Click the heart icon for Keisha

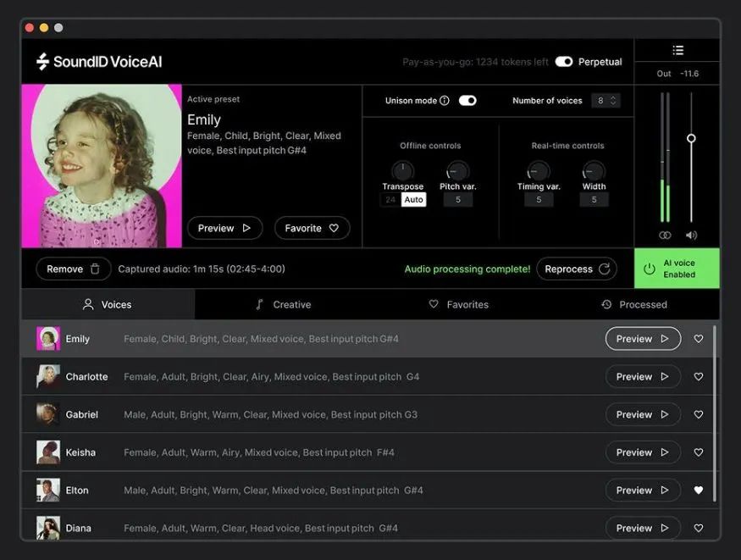(x=699, y=452)
